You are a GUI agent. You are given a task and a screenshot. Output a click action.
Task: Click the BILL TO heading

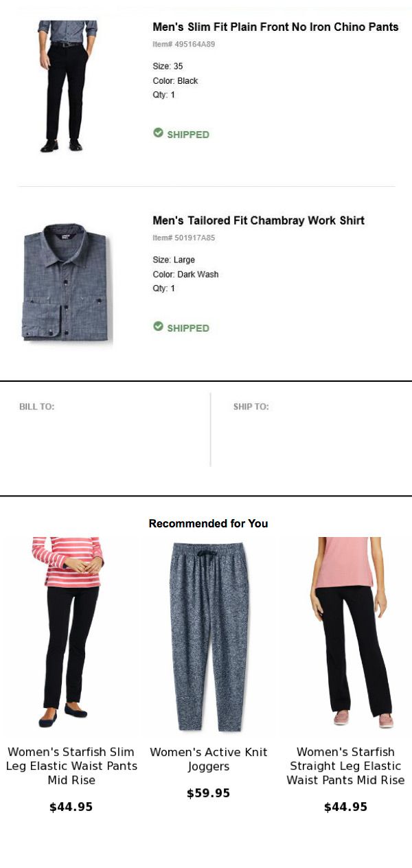[x=37, y=407]
